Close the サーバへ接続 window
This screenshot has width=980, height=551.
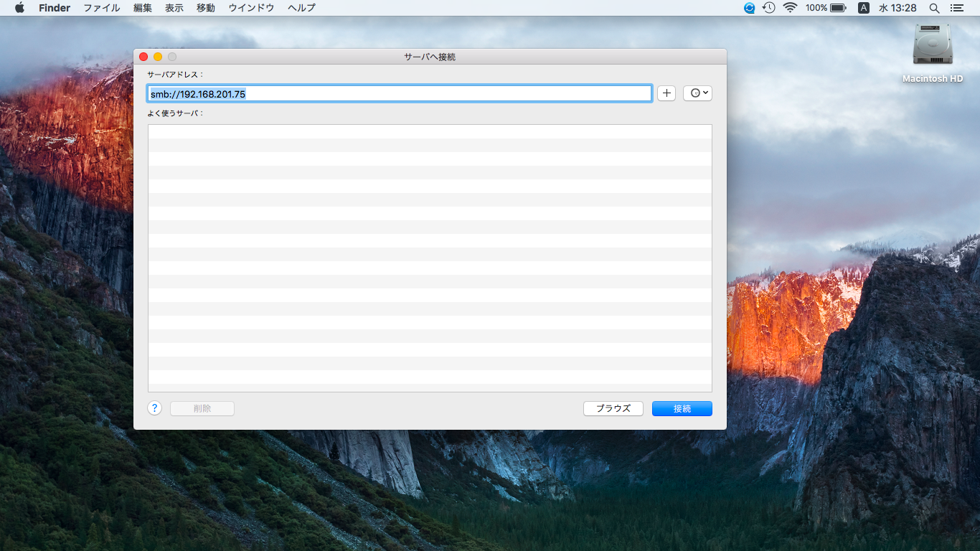point(143,57)
